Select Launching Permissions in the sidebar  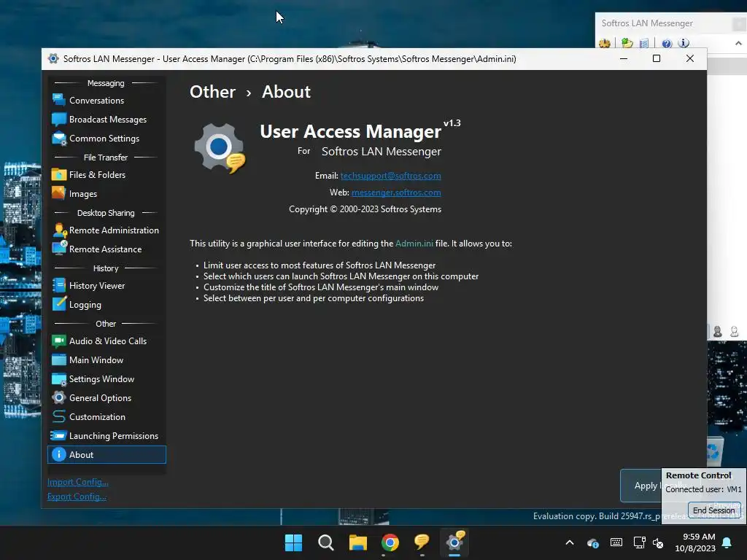click(x=107, y=436)
